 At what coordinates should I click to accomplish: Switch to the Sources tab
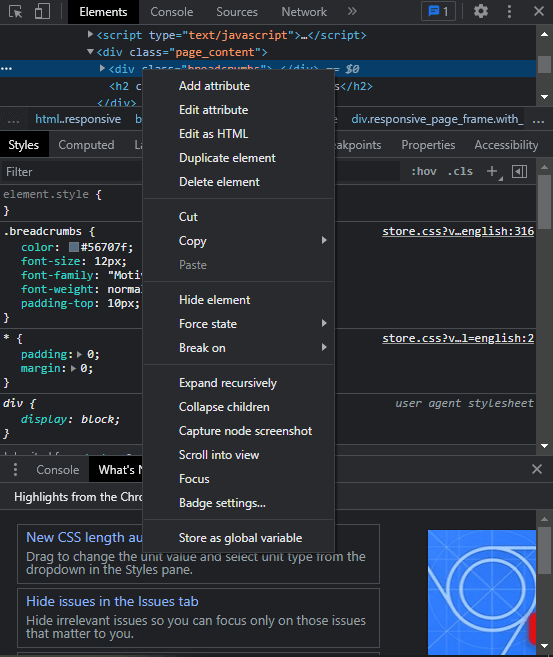click(x=237, y=12)
